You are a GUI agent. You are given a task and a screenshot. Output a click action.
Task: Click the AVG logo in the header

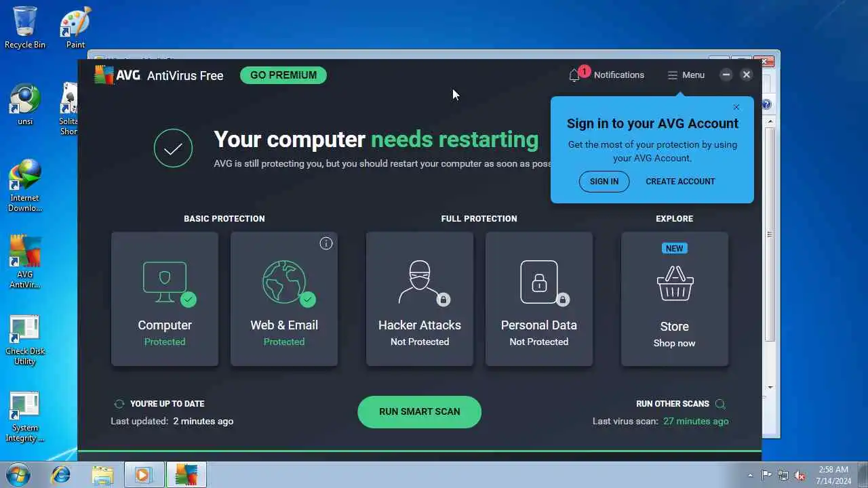(x=117, y=75)
